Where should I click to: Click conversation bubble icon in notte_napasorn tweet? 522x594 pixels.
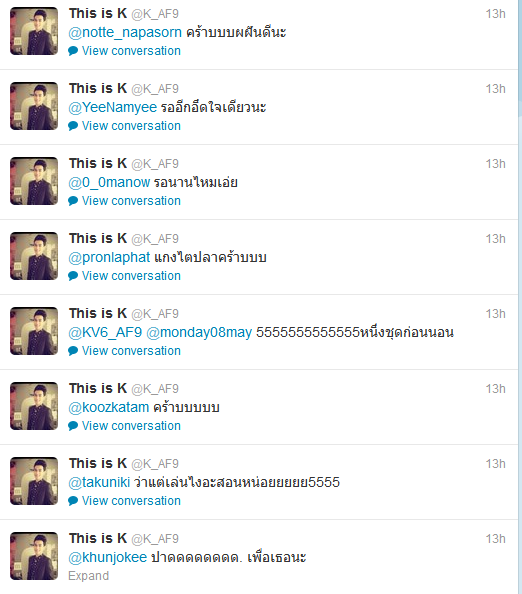pyautogui.click(x=73, y=51)
